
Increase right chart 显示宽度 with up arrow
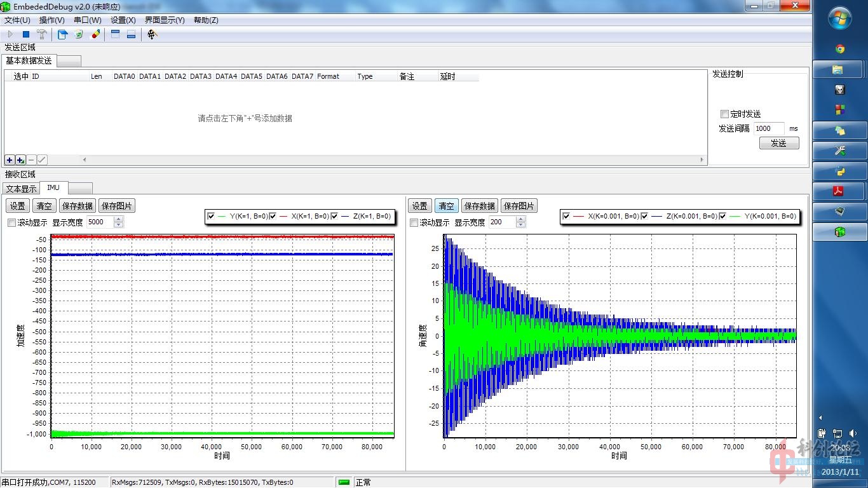point(521,220)
